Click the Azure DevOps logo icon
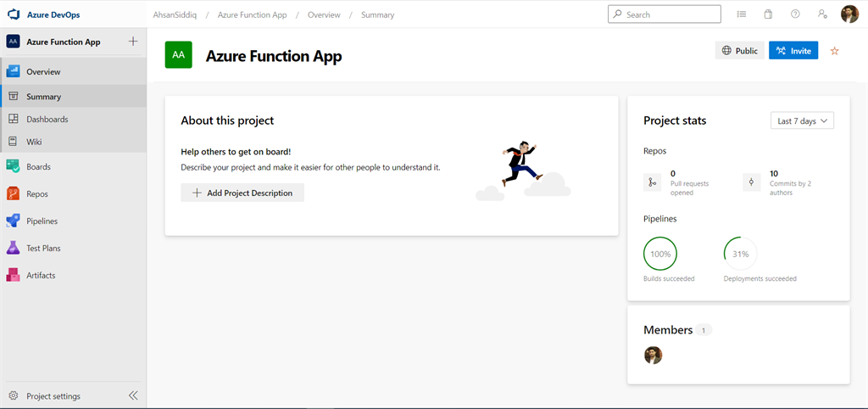The image size is (868, 409). pyautogui.click(x=14, y=14)
